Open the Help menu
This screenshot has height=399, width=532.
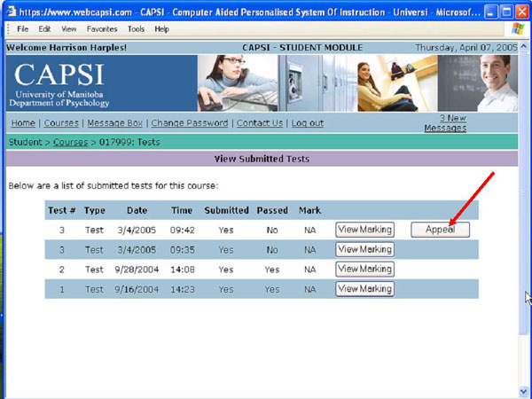click(162, 29)
